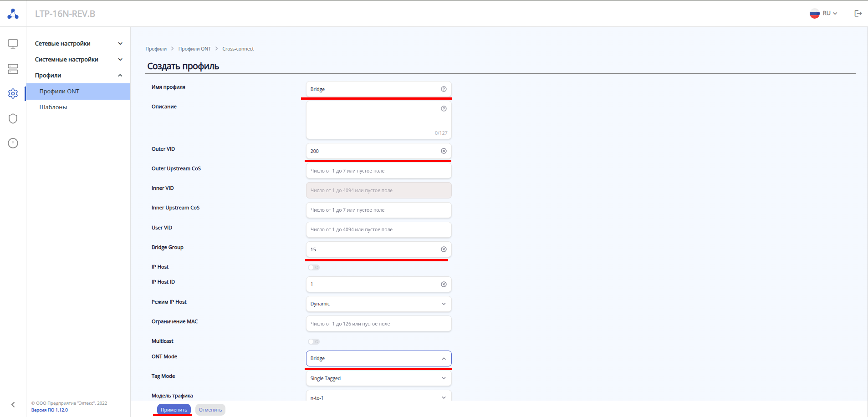Click the Отменить button

(210, 410)
